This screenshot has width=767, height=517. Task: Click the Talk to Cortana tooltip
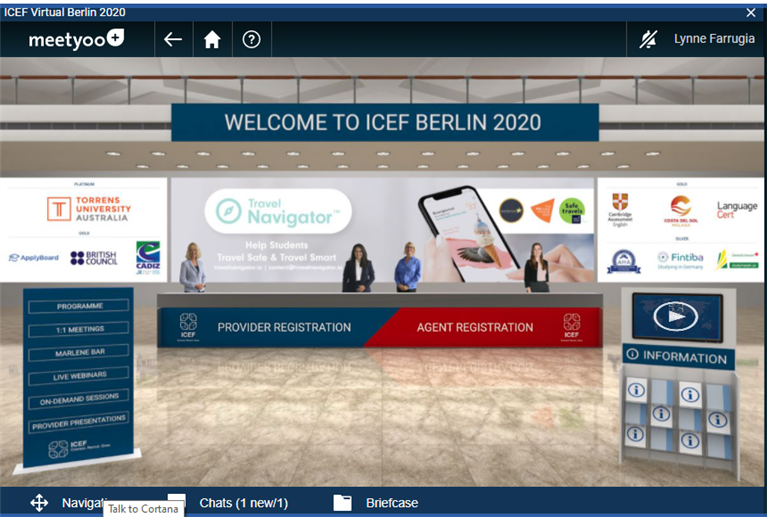tap(143, 509)
